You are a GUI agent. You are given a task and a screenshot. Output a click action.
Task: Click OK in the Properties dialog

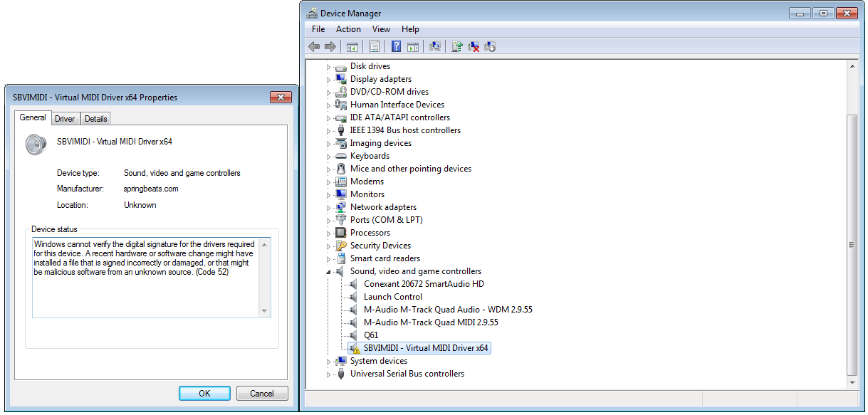coord(204,393)
